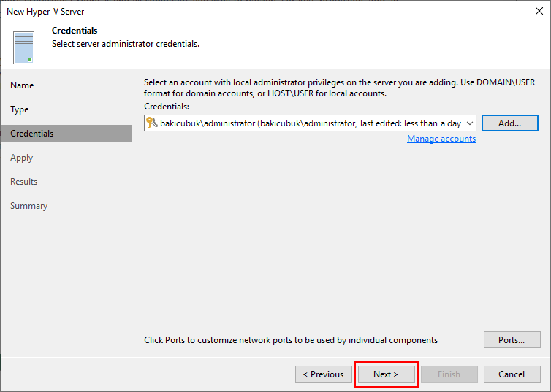This screenshot has width=551, height=392.
Task: Go to the Type wizard step
Action: [20, 109]
